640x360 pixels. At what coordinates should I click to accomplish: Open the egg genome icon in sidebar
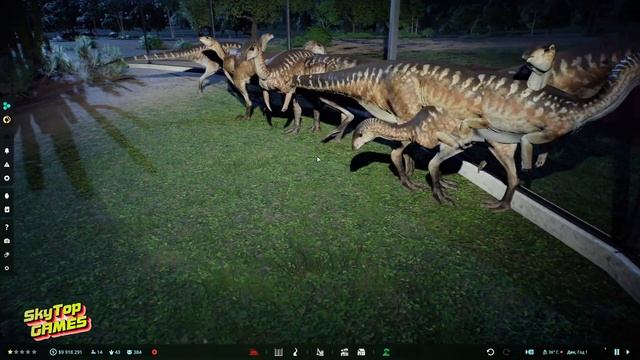(7, 196)
